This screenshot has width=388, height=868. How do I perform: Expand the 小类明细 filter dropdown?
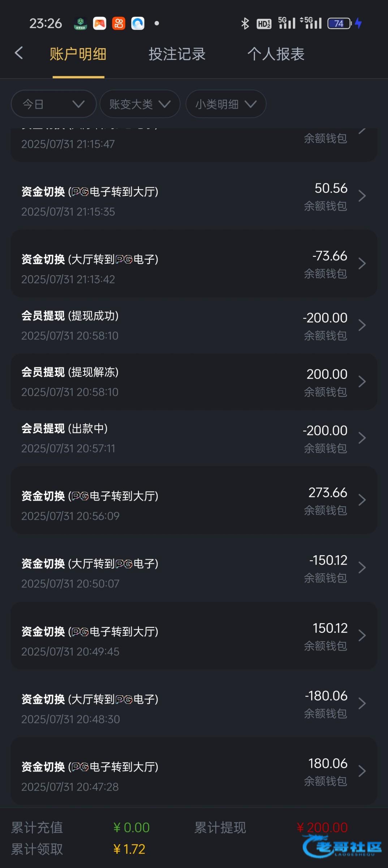click(226, 104)
